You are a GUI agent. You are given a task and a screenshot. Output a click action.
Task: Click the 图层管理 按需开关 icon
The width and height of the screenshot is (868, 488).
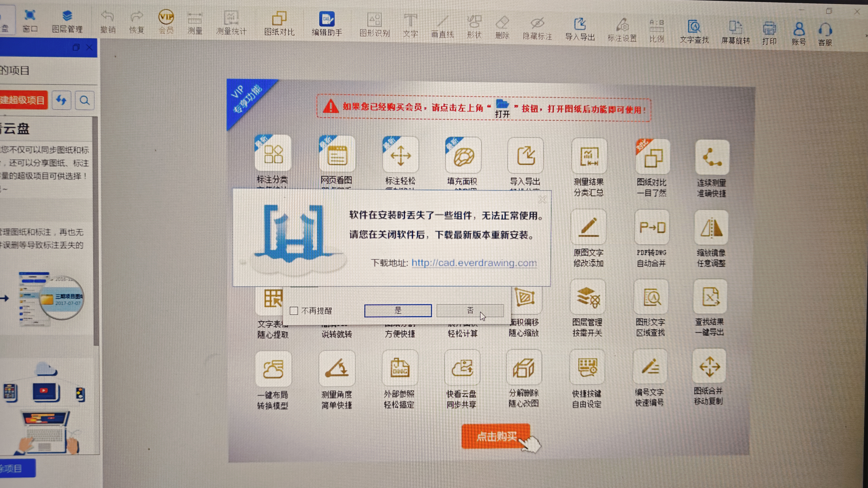tap(588, 297)
